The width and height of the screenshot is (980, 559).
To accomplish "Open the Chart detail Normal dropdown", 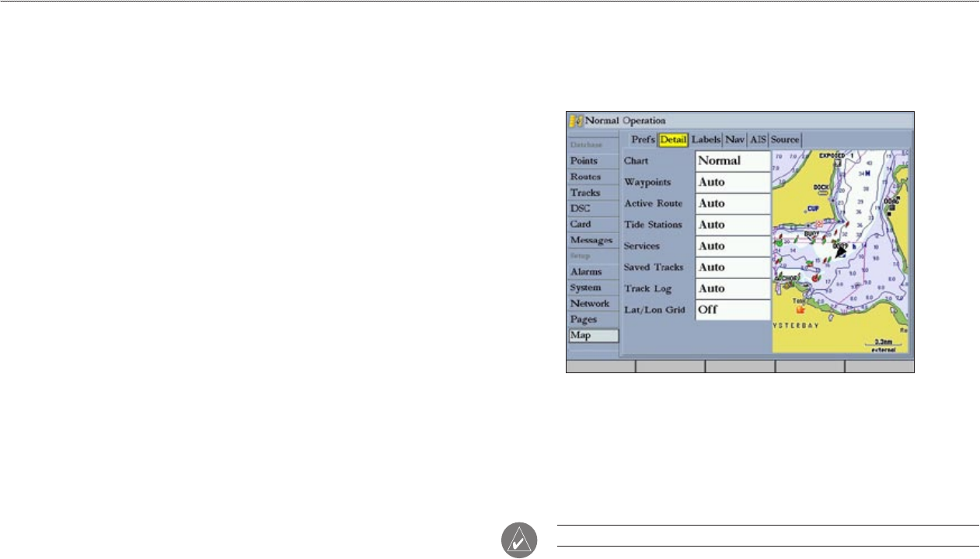I will coord(732,161).
